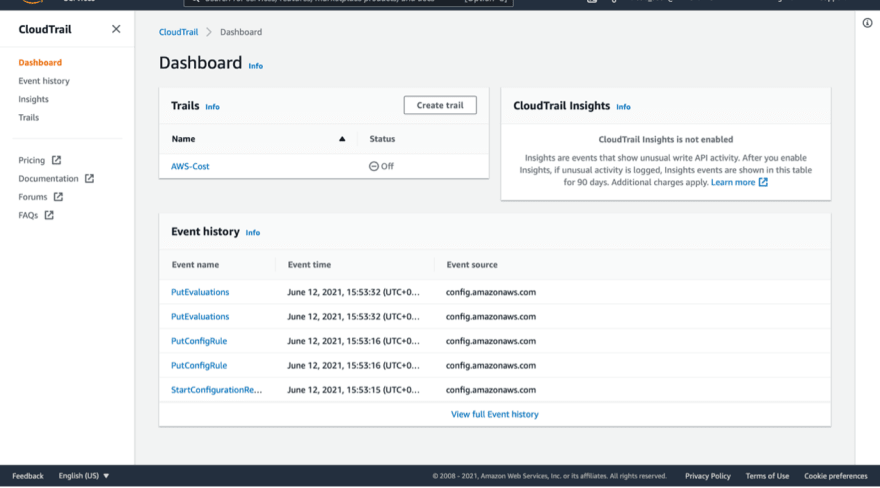880x488 pixels.
Task: Open the first PutConfigRule event
Action: pyautogui.click(x=199, y=341)
